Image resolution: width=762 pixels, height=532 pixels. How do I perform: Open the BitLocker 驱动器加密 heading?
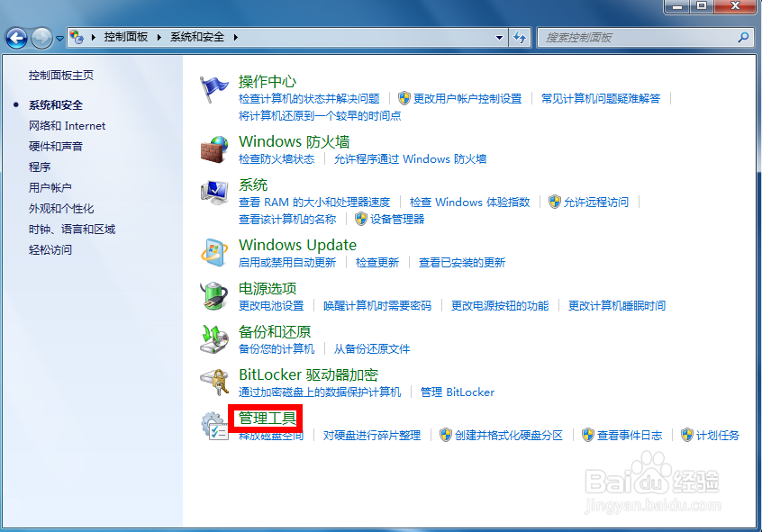pyautogui.click(x=308, y=374)
